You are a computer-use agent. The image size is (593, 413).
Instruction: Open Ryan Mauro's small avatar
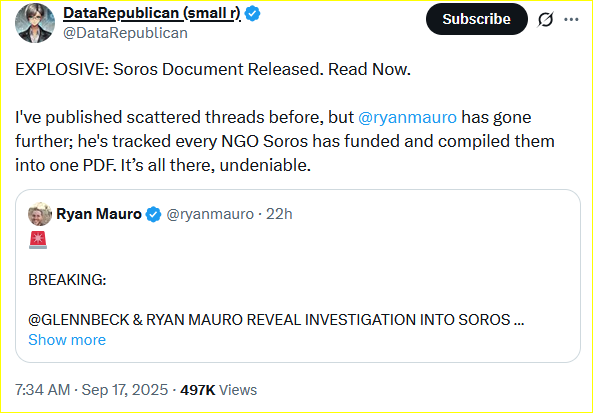click(x=40, y=214)
